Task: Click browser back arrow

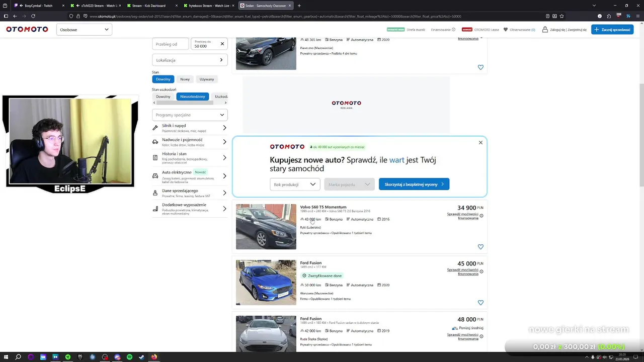Action: [15, 16]
